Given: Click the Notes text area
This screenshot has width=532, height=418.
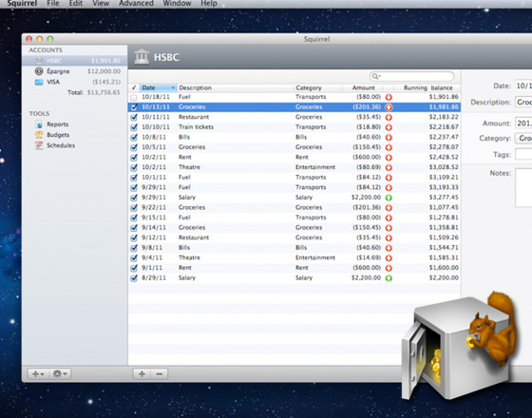Looking at the screenshot, I should coord(523,187).
